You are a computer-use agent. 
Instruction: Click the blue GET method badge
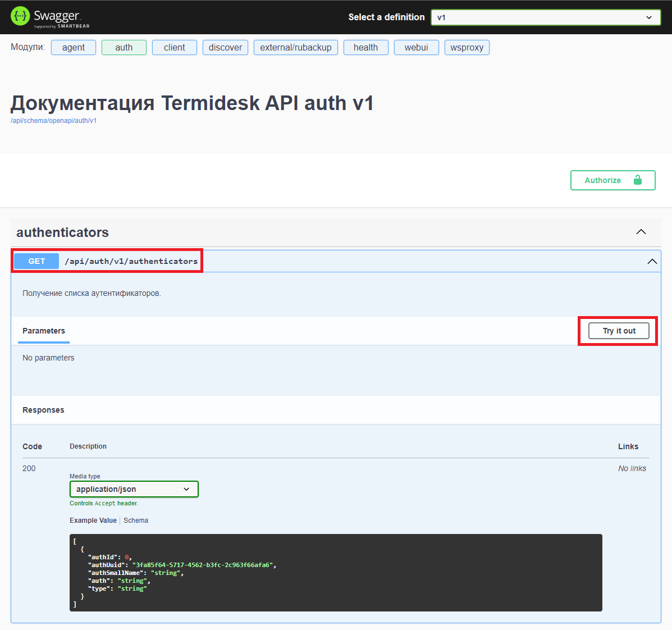pos(36,261)
